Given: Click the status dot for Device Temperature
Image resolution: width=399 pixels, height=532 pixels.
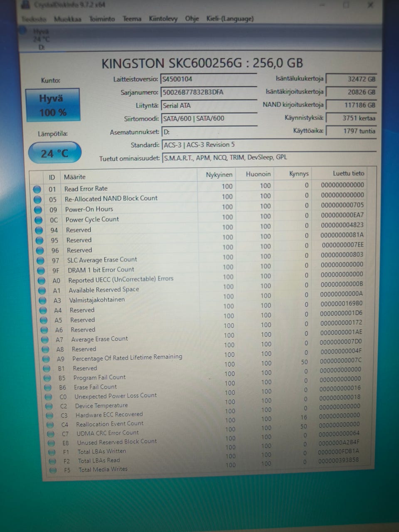Looking at the screenshot, I should pyautogui.click(x=49, y=406).
